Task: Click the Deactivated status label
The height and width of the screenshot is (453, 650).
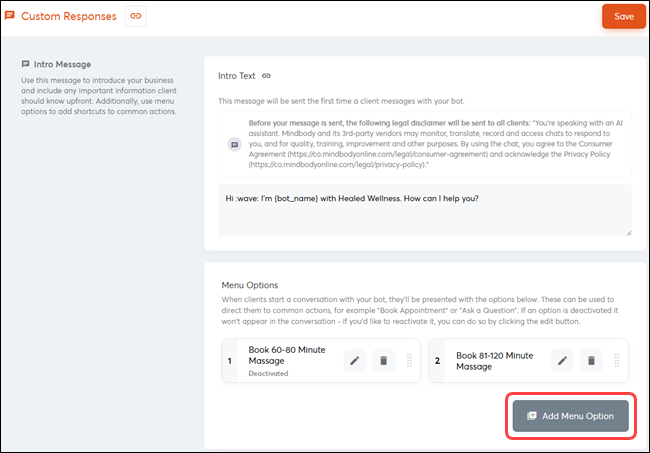Action: coord(268,373)
